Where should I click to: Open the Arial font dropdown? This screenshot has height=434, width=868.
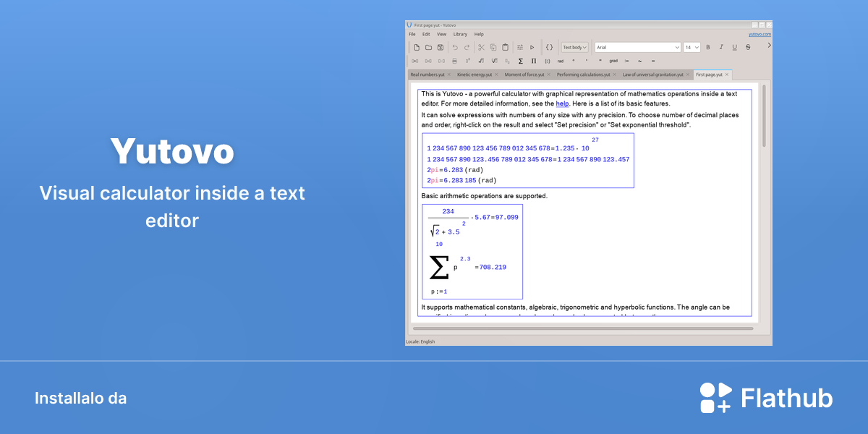point(637,47)
